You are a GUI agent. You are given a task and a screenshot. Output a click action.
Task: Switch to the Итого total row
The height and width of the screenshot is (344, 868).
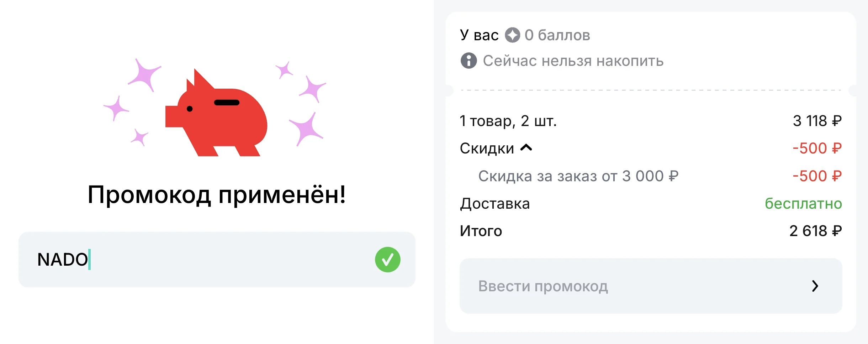481,231
